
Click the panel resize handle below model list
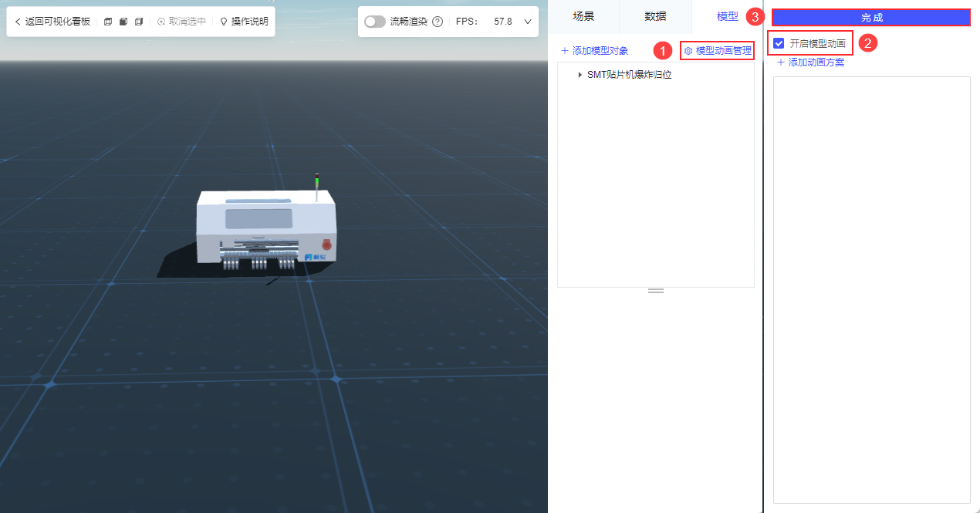[x=656, y=291]
